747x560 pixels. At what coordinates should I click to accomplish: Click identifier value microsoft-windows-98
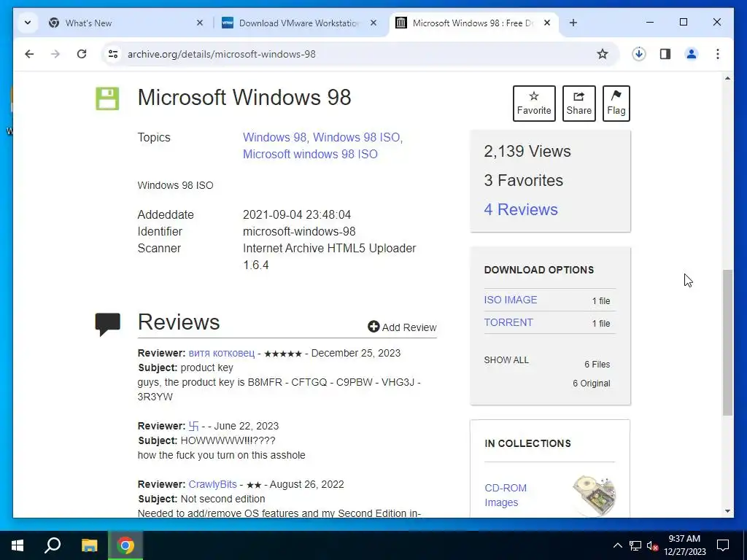coord(299,231)
